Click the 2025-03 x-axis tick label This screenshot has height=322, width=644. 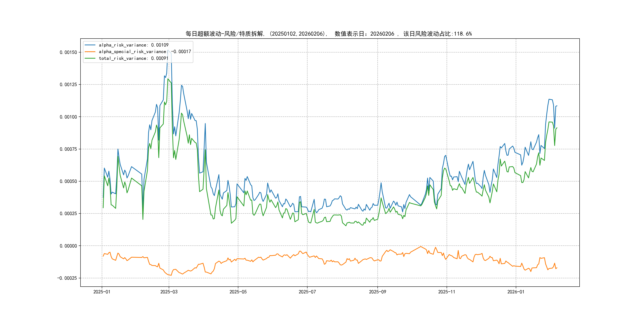click(x=169, y=292)
